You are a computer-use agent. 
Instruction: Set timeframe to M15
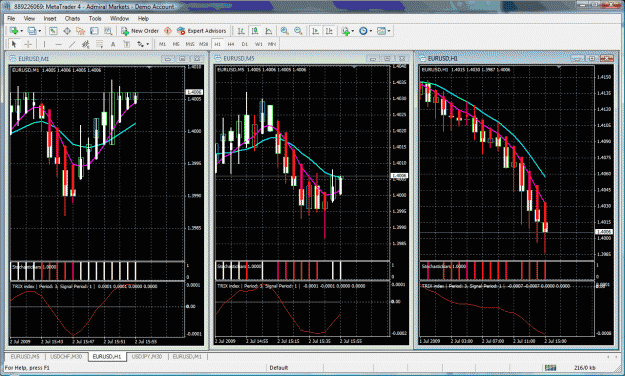(190, 44)
